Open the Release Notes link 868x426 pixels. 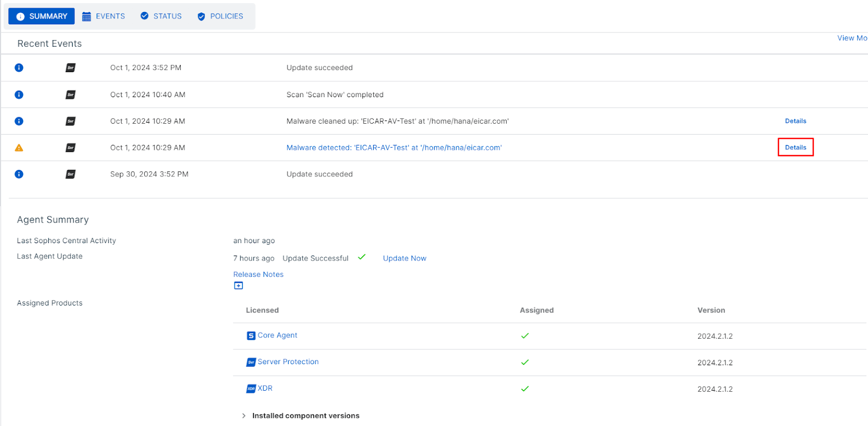pos(258,275)
